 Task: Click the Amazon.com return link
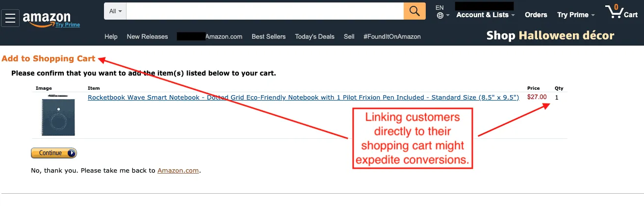[178, 171]
